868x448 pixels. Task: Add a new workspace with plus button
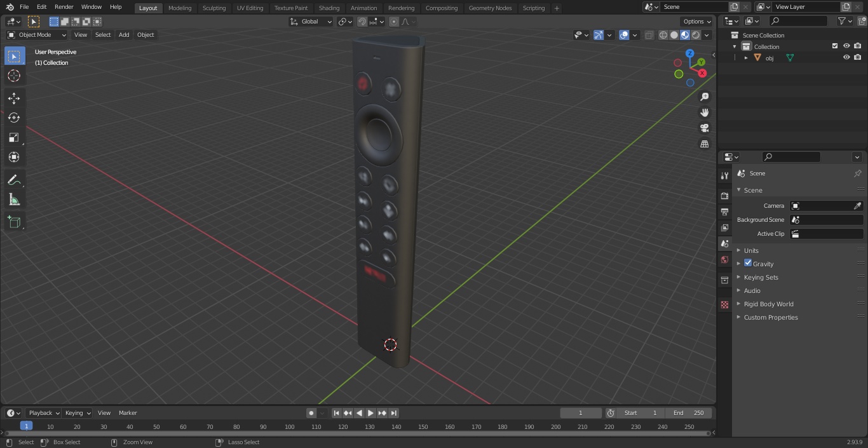[x=557, y=8]
